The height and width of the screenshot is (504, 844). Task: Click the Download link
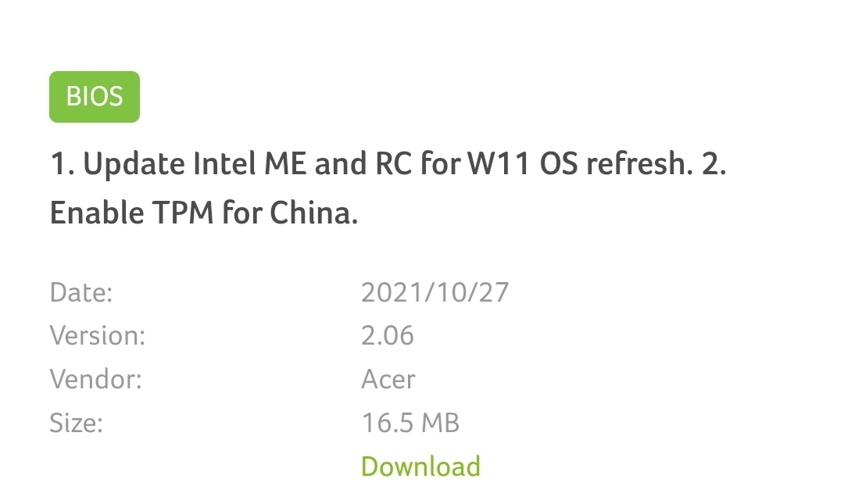[x=420, y=466]
